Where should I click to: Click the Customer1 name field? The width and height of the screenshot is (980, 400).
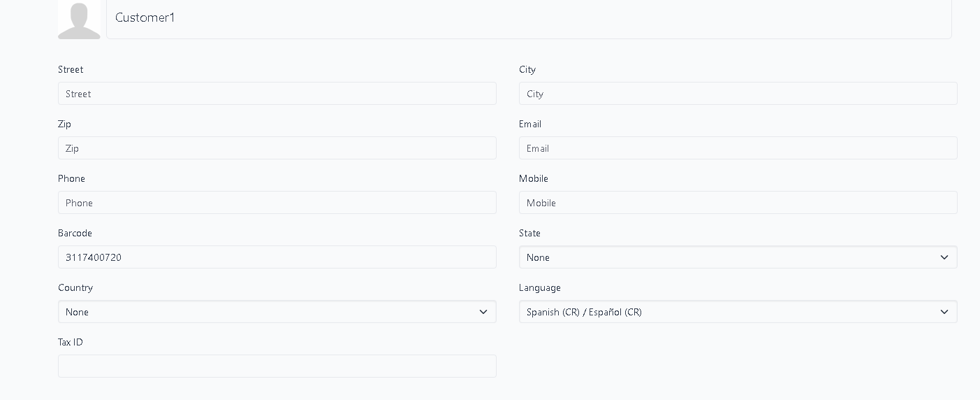[528, 18]
